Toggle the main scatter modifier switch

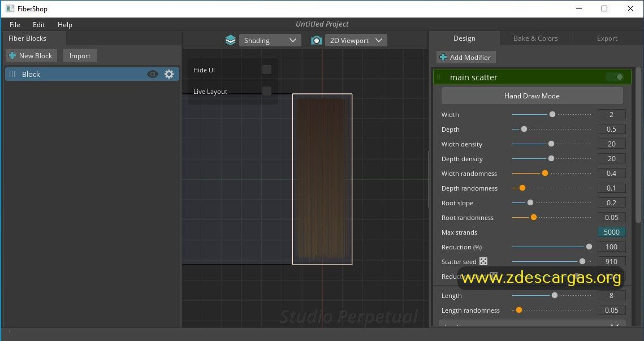(x=615, y=77)
